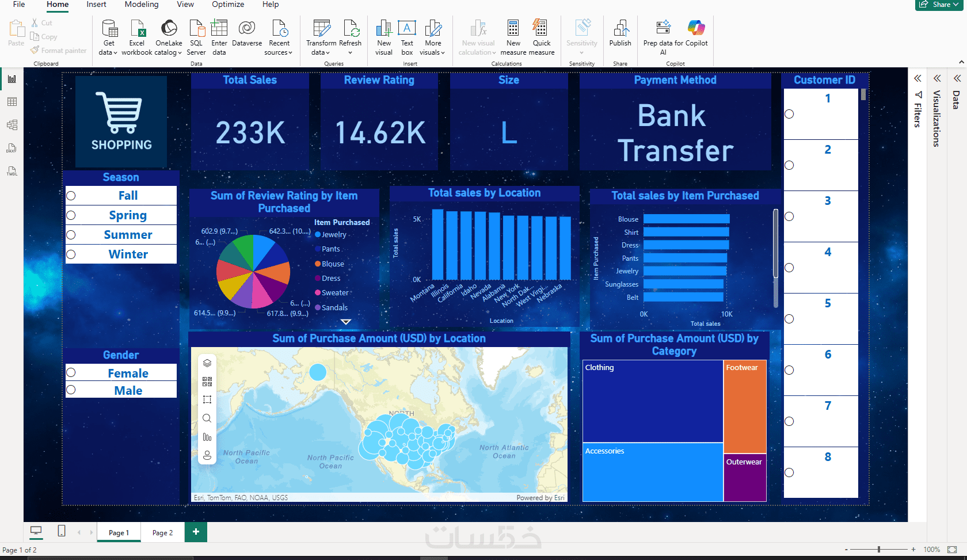Click map search magnifier icon
The width and height of the screenshot is (967, 560).
tap(207, 418)
